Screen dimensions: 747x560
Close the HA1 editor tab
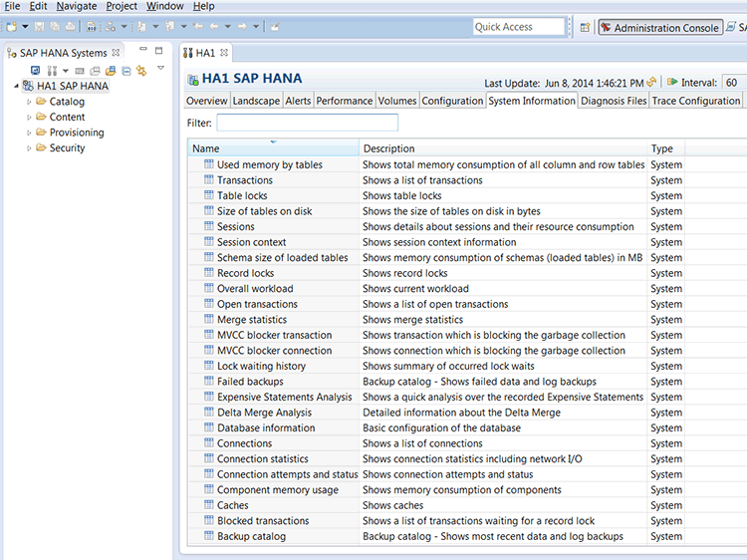[223, 52]
